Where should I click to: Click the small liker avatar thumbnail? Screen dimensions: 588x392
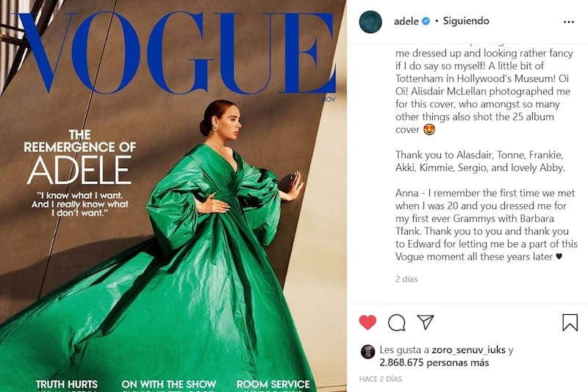[x=367, y=352]
